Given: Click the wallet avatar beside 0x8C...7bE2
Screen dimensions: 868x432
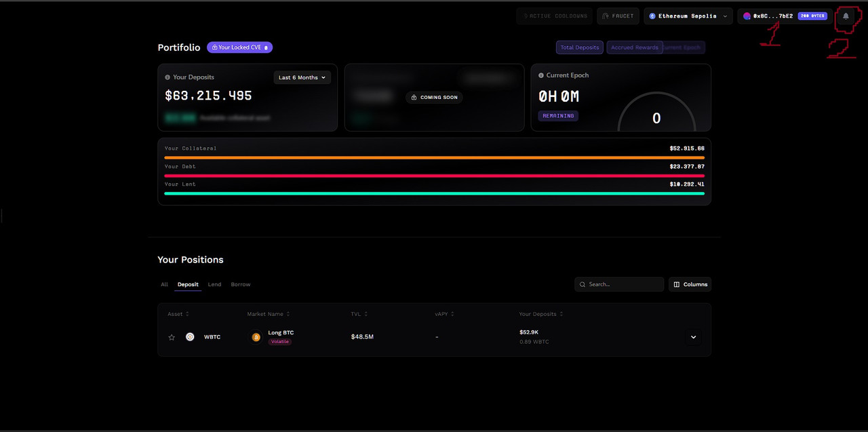Looking at the screenshot, I should pyautogui.click(x=747, y=16).
